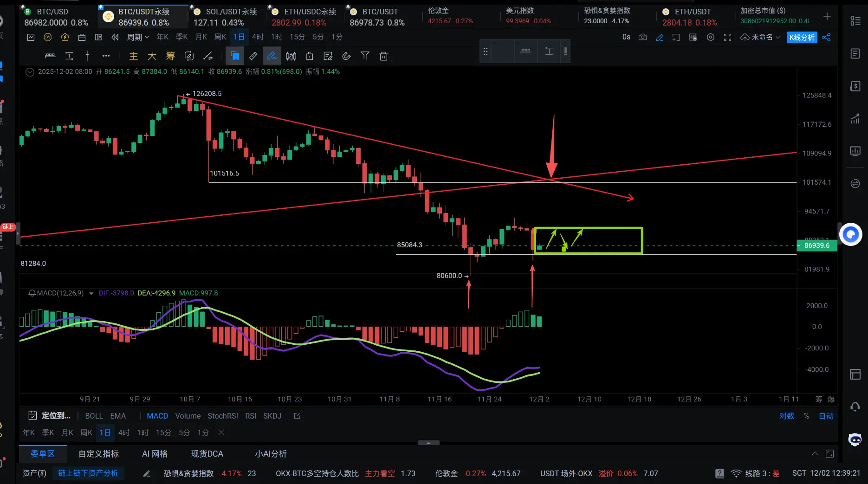
Task: Toggle the blue pencil drawing icon
Action: coord(660,37)
